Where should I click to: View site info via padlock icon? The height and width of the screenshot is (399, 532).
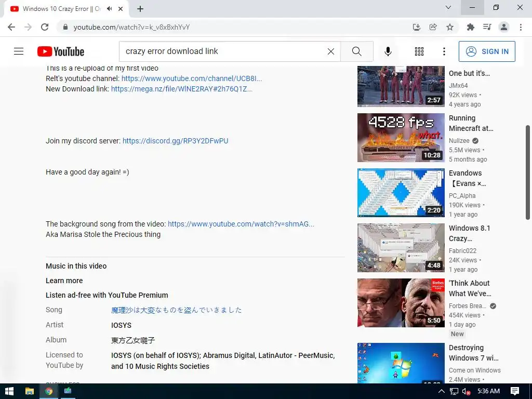point(65,27)
